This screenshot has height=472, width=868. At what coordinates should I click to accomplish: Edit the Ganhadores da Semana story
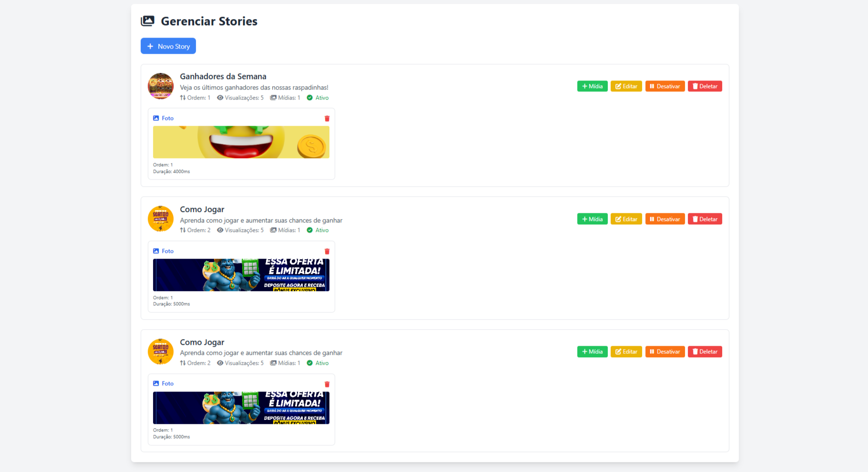[x=626, y=86]
